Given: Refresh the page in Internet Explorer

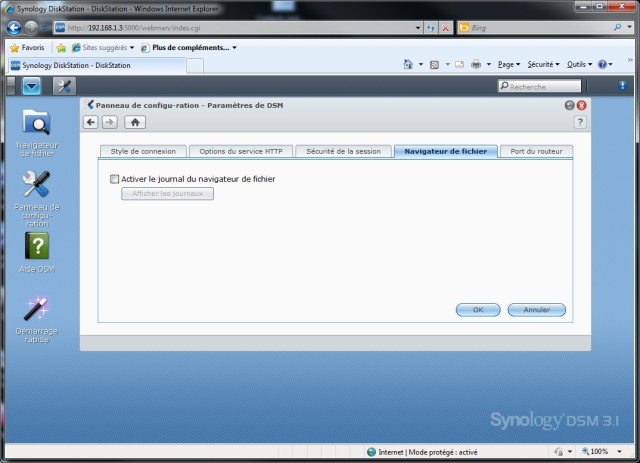Looking at the screenshot, I should point(431,28).
